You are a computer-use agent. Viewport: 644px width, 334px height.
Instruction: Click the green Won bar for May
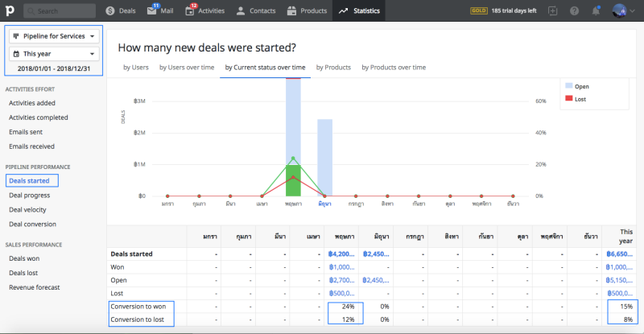(x=293, y=180)
